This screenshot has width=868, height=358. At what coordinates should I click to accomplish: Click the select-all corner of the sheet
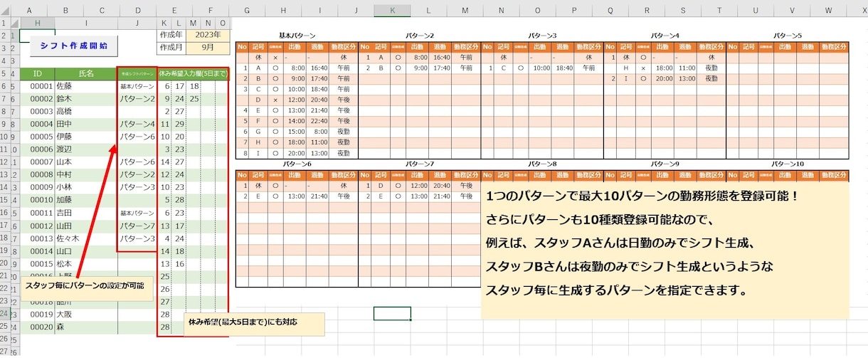point(7,11)
